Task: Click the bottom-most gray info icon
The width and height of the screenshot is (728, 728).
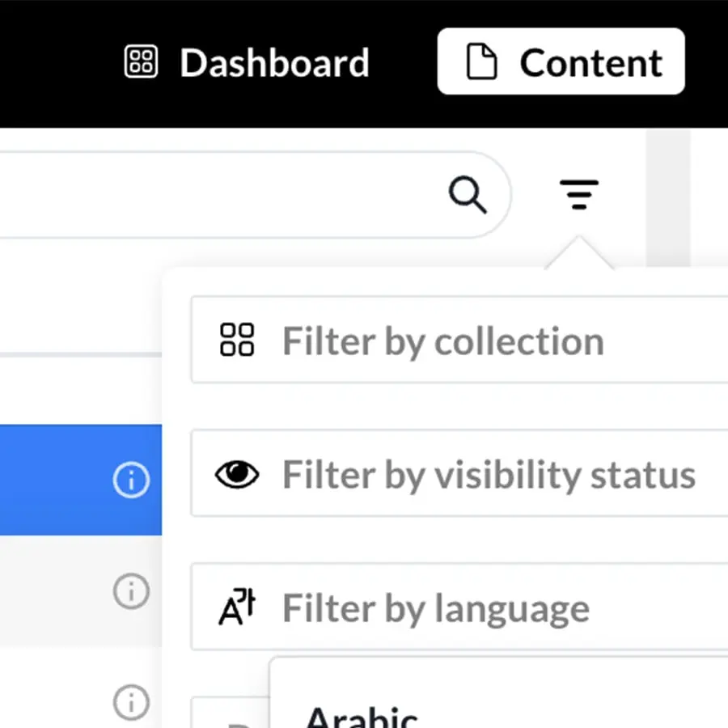Action: 131,700
